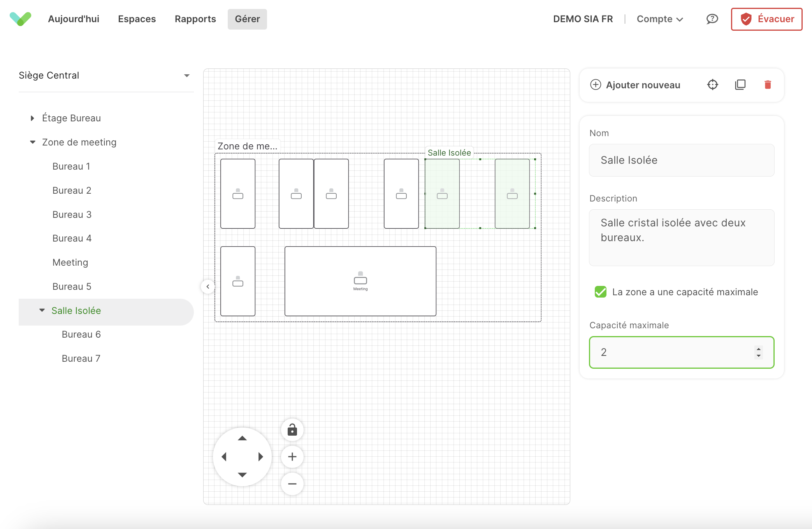Screen dimensions: 812x529
Task: Open the help chat icon
Action: tap(712, 19)
